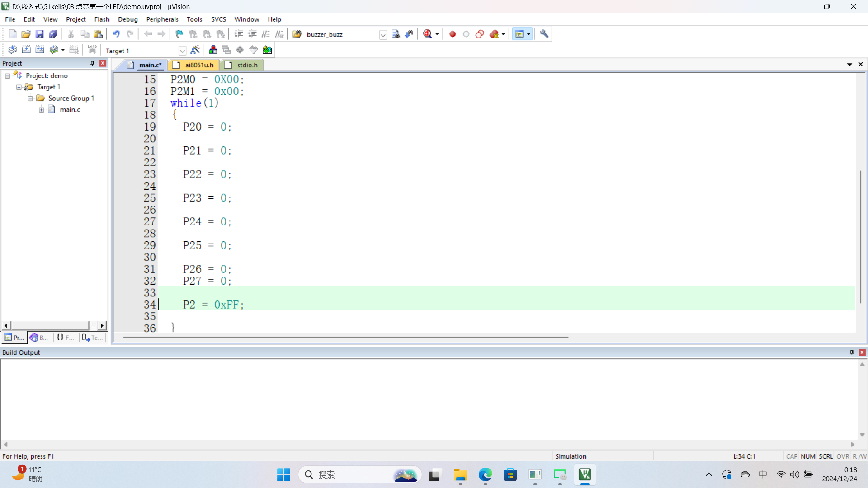
Task: Switch to Books panel tab
Action: pos(39,338)
